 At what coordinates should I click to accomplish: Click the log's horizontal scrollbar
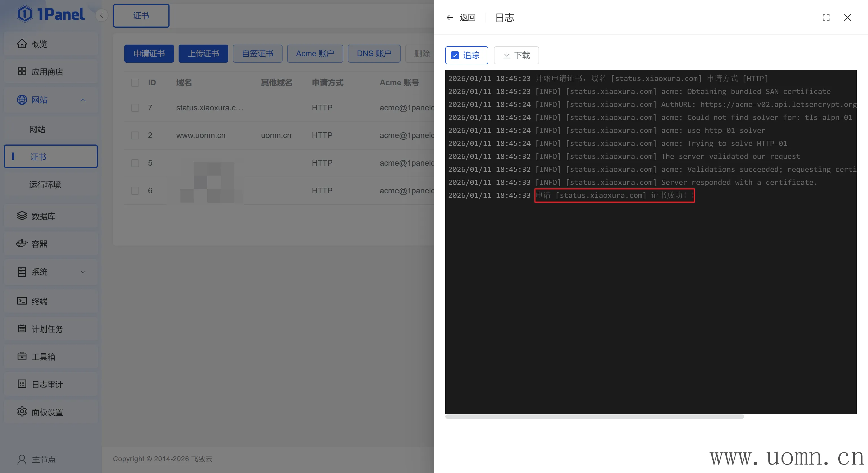tap(594, 417)
